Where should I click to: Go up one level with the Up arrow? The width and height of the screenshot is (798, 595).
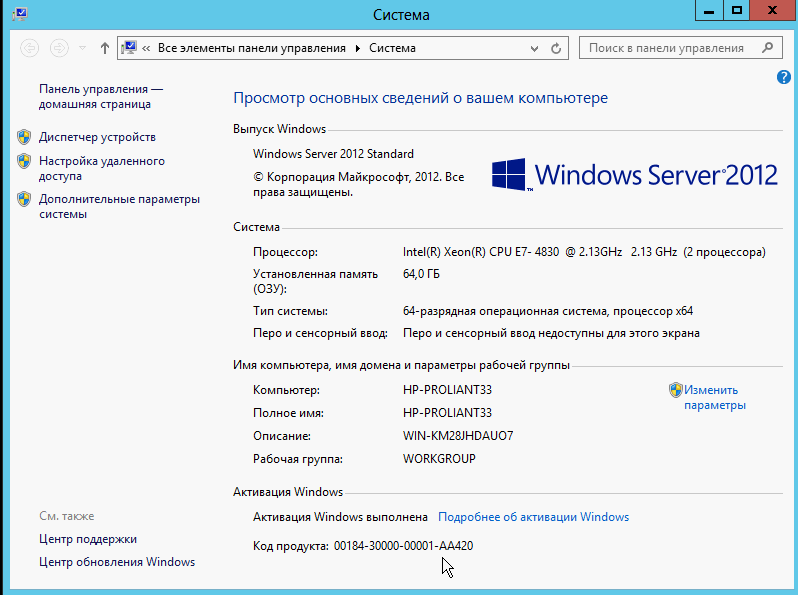[106, 48]
